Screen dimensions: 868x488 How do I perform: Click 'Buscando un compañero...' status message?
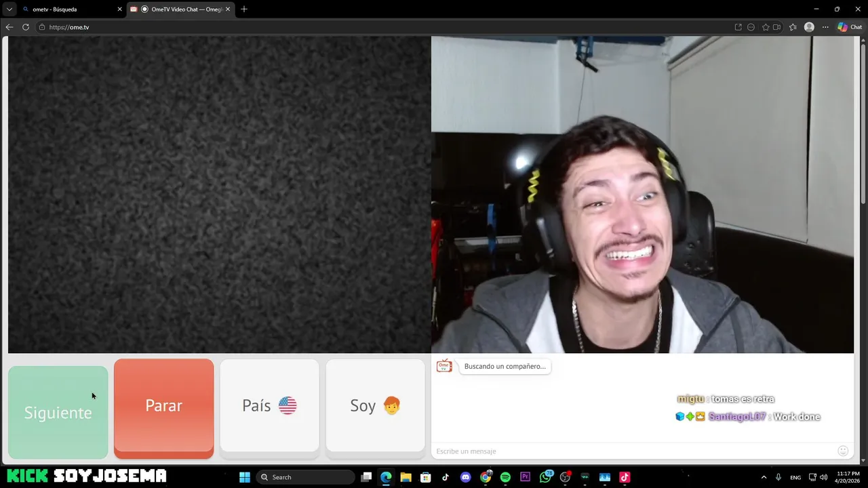point(505,366)
